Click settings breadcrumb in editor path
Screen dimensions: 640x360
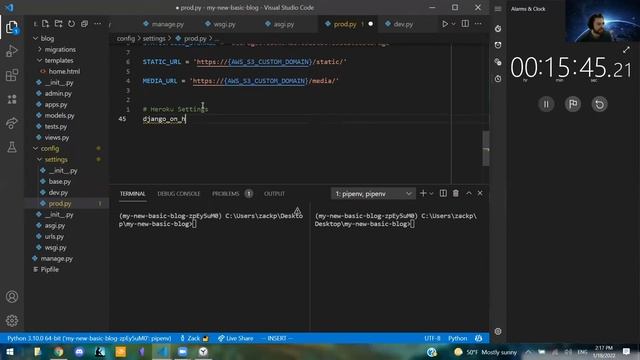tap(154, 38)
